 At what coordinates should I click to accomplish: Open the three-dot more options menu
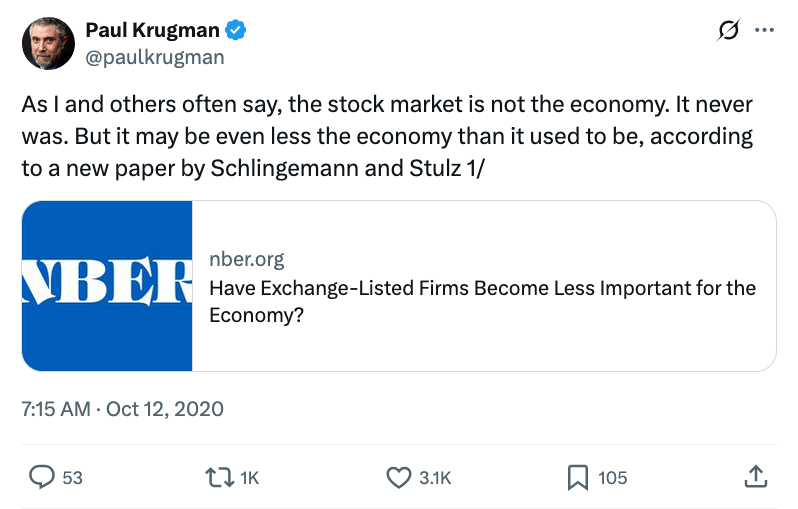pyautogui.click(x=764, y=31)
